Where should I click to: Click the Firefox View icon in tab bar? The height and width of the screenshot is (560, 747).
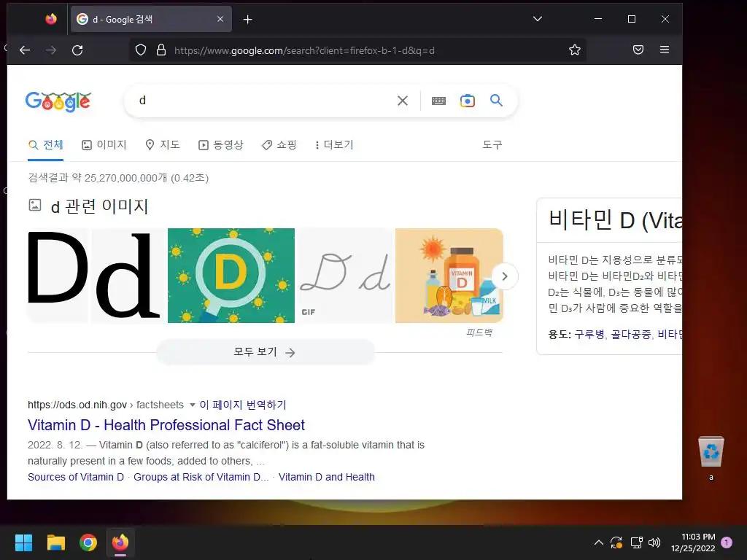coord(51,19)
